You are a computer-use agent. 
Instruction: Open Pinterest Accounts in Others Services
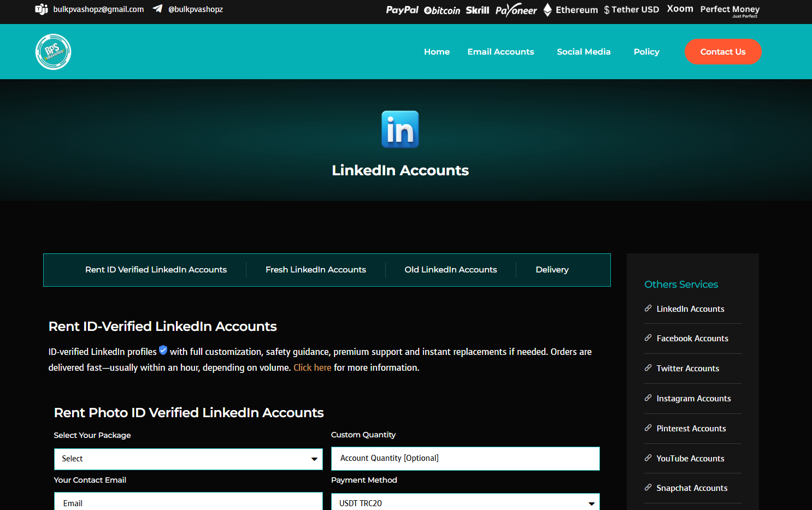pyautogui.click(x=691, y=429)
